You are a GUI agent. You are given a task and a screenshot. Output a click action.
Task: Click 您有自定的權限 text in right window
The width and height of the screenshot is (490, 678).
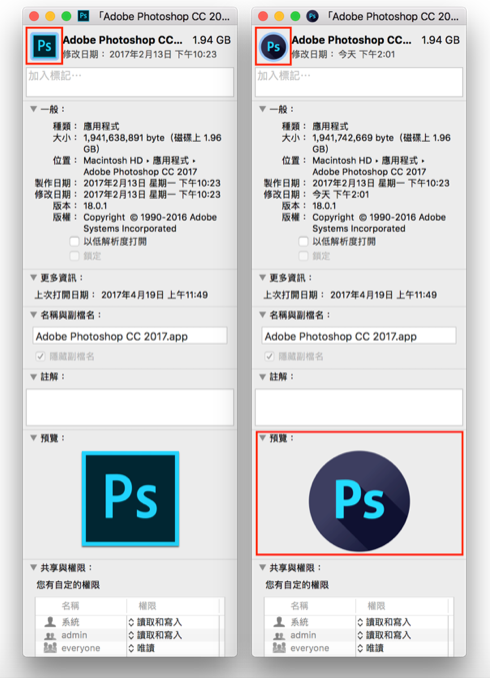point(297,585)
